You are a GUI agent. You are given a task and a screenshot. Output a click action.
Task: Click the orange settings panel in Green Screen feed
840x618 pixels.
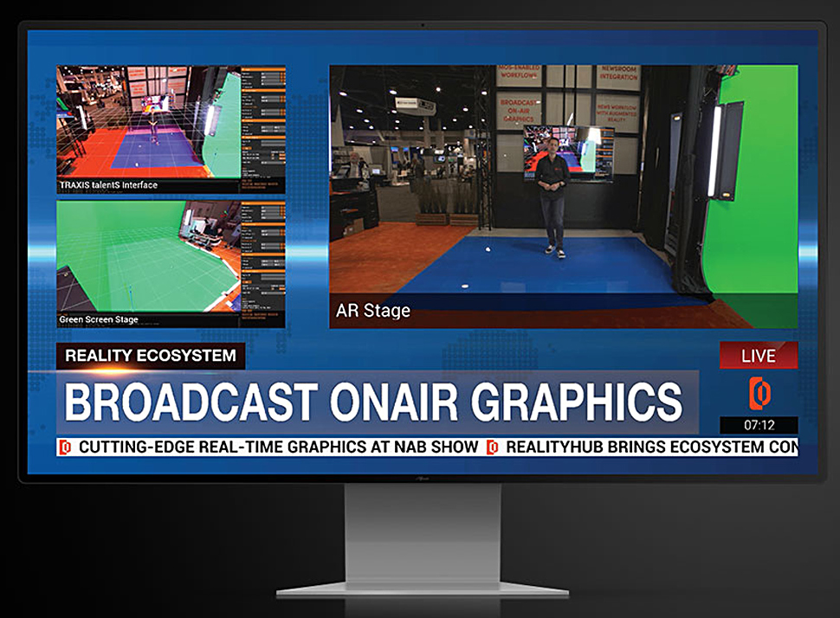click(263, 260)
